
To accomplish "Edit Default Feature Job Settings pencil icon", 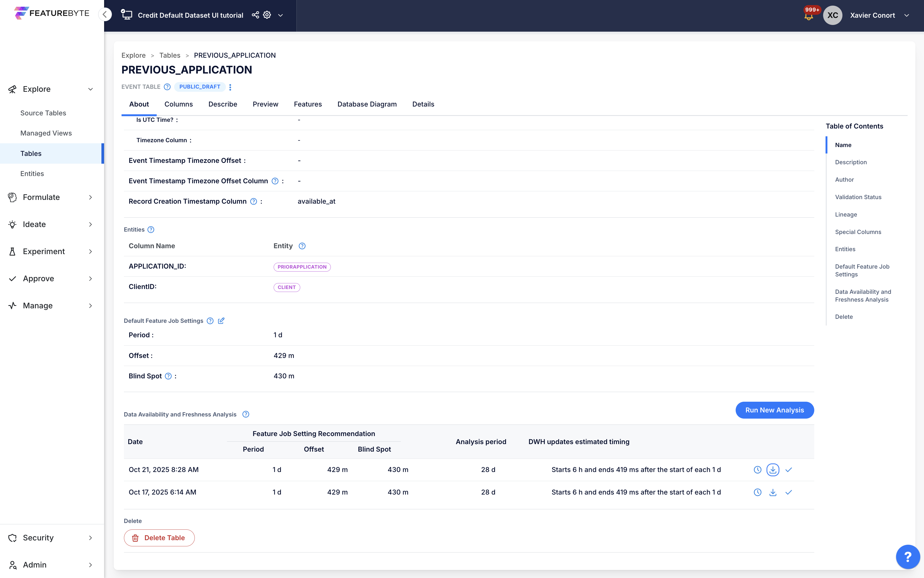I will [221, 321].
